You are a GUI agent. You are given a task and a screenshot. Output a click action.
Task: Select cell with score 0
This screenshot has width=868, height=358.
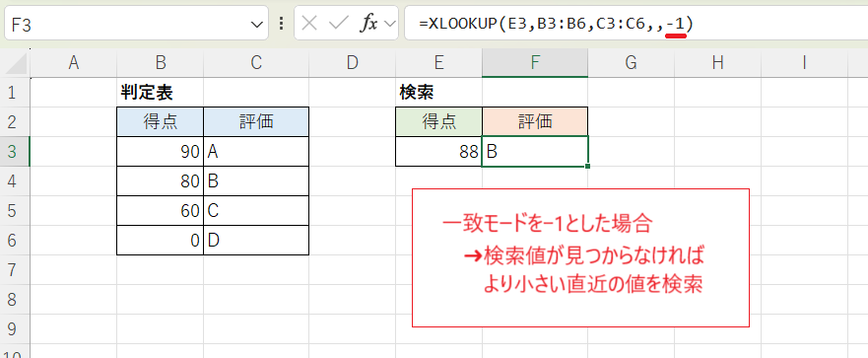pyautogui.click(x=160, y=240)
